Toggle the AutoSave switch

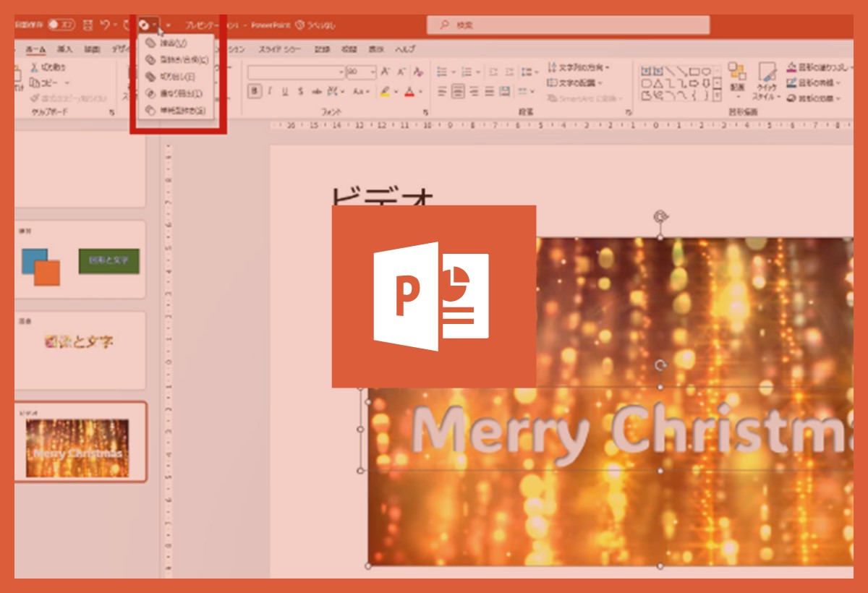(61, 25)
